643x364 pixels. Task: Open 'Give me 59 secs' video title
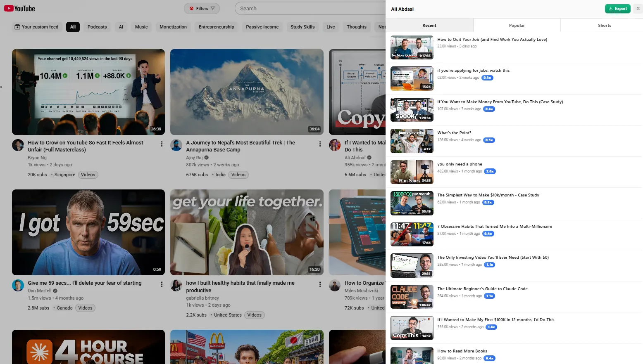click(x=85, y=283)
